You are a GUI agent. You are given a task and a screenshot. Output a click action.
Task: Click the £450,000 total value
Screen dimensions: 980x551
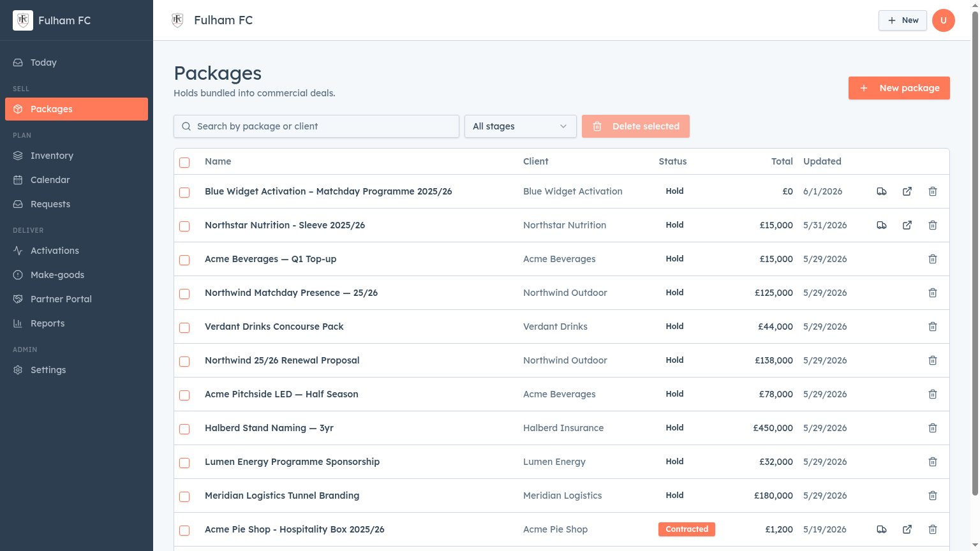[773, 428]
